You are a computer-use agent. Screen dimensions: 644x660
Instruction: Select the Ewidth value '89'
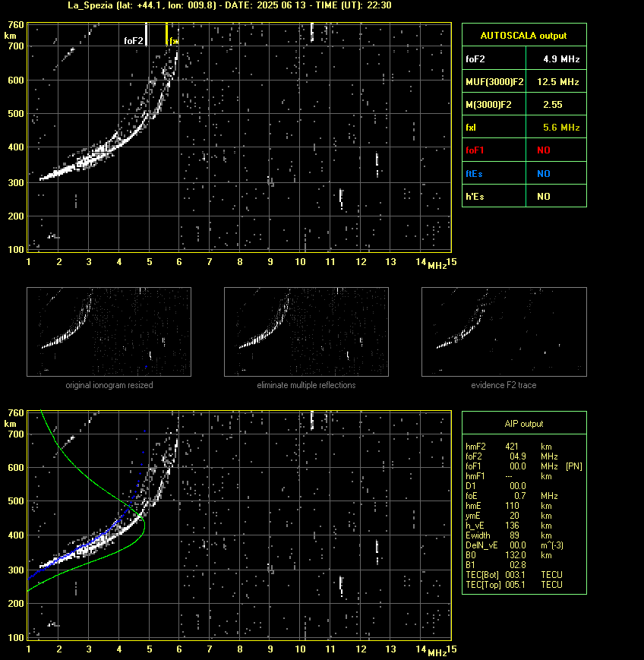(x=514, y=535)
